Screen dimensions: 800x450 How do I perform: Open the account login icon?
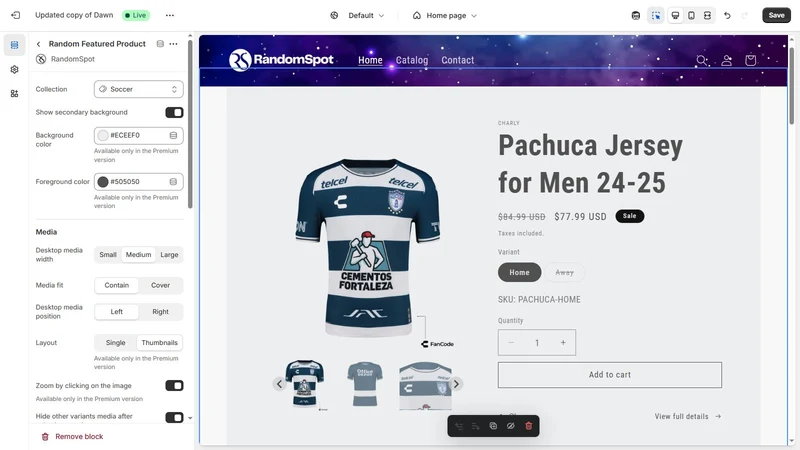727,60
